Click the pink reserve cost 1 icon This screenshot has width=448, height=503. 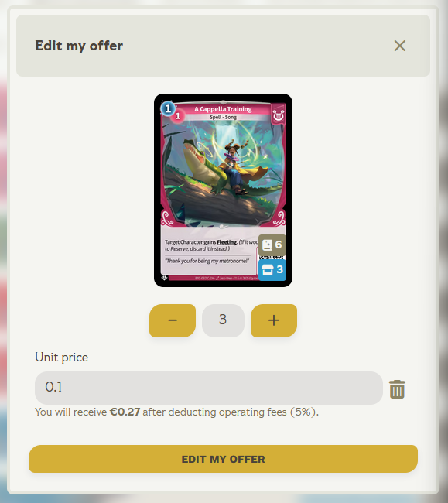coord(178,116)
